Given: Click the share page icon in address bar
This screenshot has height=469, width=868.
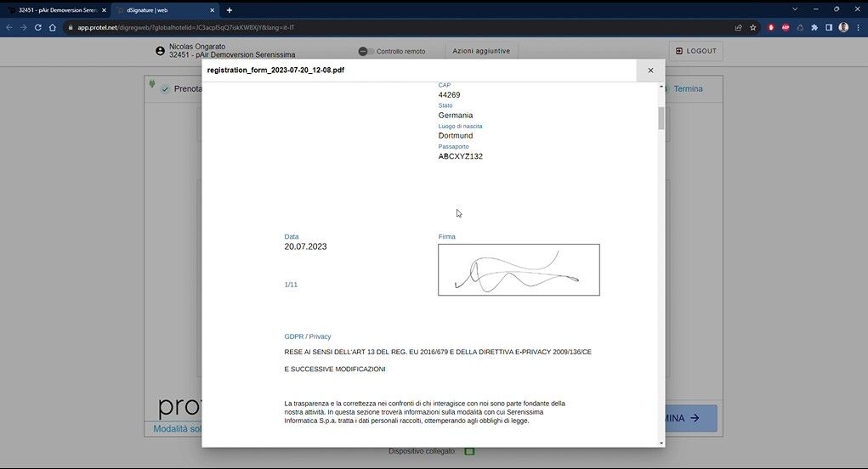Looking at the screenshot, I should tap(738, 27).
